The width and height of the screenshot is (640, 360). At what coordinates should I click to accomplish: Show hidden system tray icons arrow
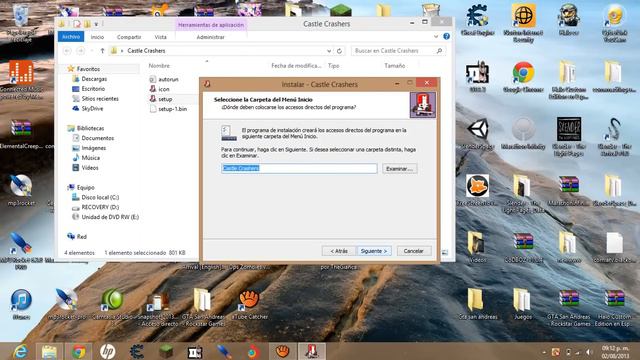(x=544, y=352)
